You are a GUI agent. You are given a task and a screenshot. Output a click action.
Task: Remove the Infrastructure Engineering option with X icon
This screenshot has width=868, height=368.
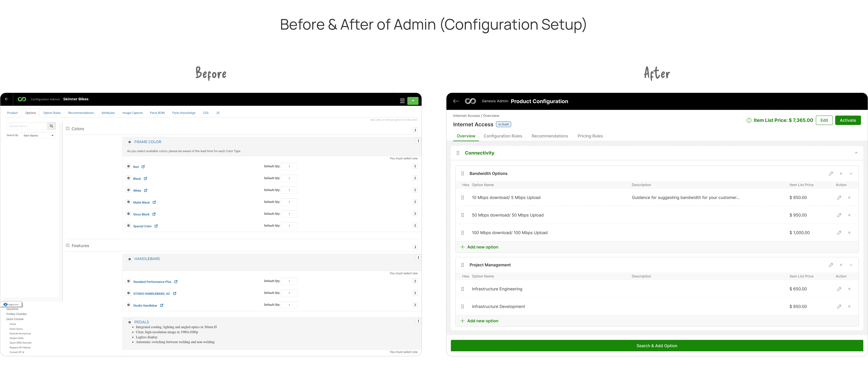point(849,289)
